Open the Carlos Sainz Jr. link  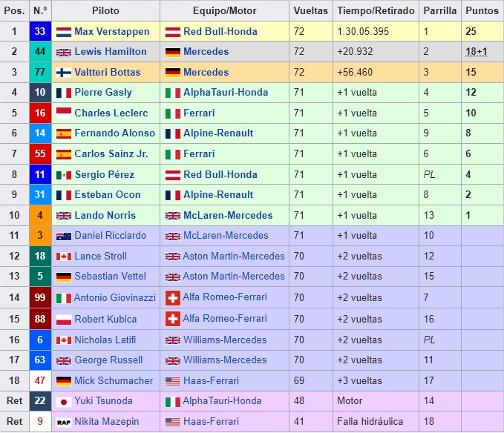coord(111,153)
